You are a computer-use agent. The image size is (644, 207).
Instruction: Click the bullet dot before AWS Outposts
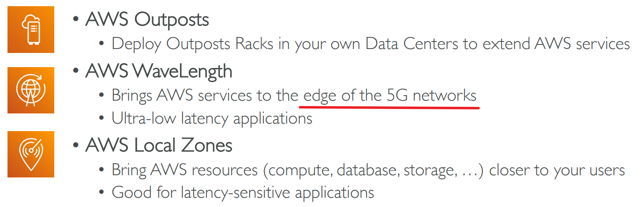pos(76,20)
